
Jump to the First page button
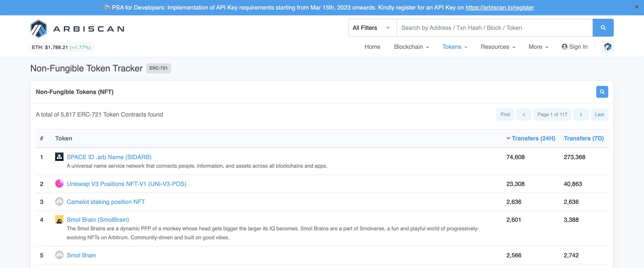point(505,114)
